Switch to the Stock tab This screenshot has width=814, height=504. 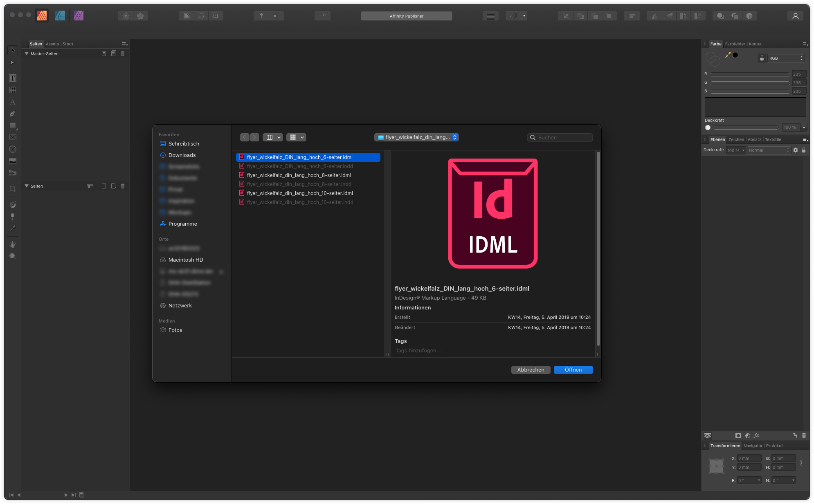pos(68,44)
